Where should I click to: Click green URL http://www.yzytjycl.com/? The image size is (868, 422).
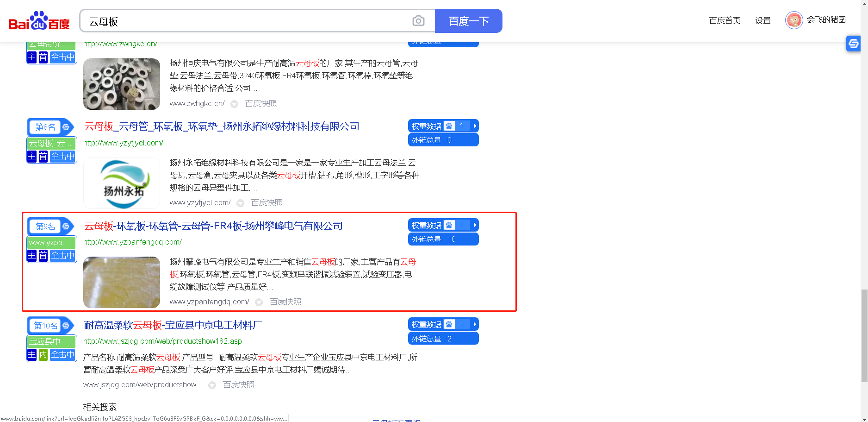click(x=123, y=143)
